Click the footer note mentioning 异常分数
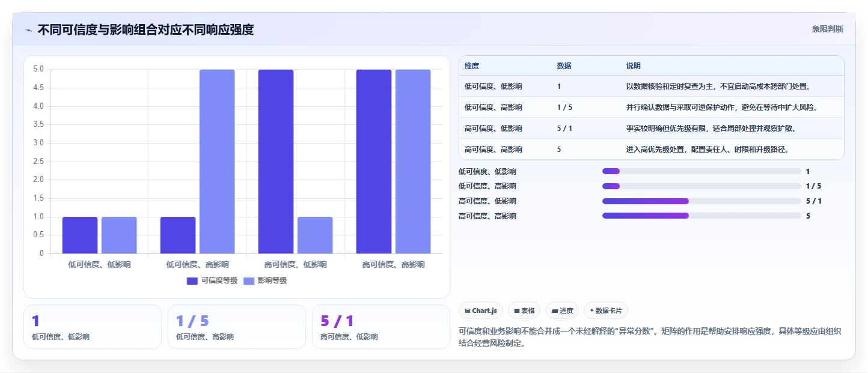 pos(650,338)
